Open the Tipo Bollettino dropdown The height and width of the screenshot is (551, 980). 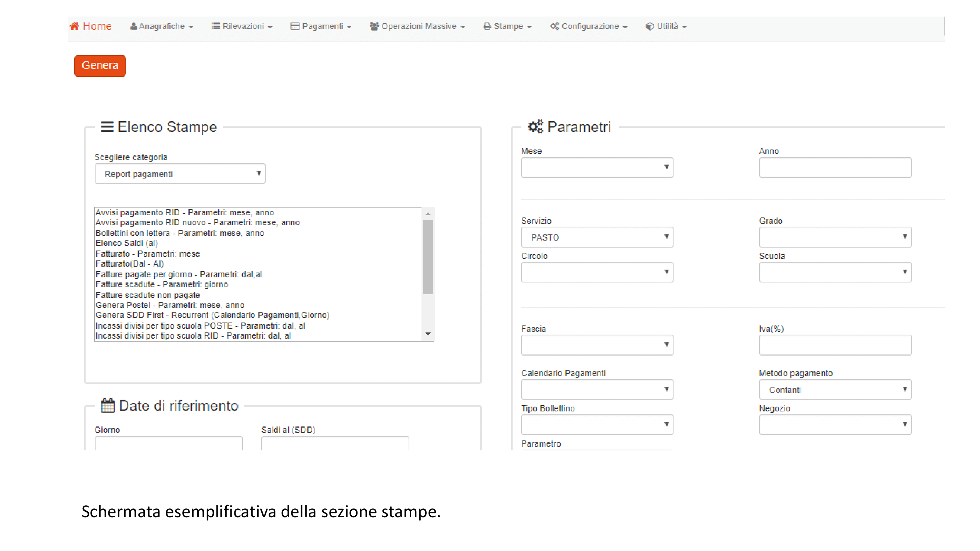point(597,424)
